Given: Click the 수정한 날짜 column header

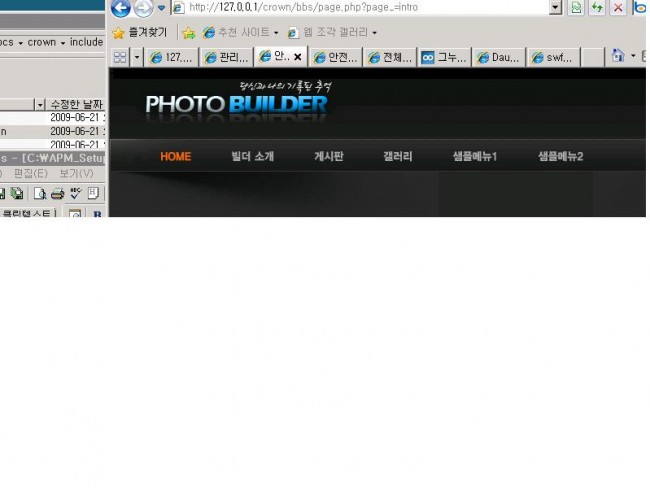Looking at the screenshot, I should pos(76,104).
